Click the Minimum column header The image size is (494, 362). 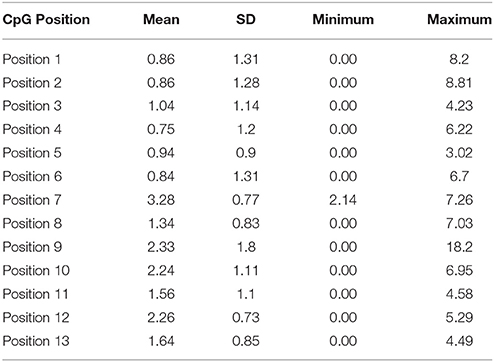[x=343, y=20]
